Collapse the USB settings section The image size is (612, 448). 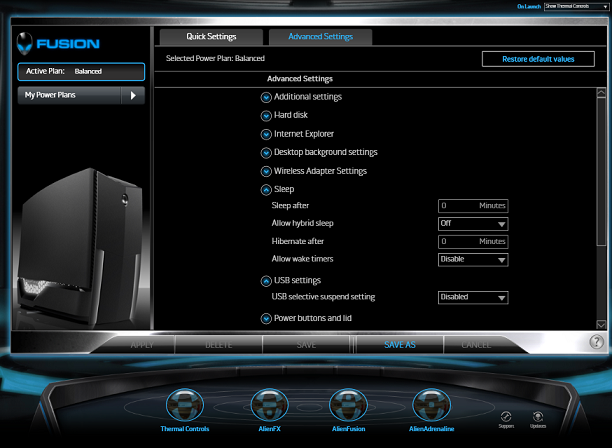point(266,281)
